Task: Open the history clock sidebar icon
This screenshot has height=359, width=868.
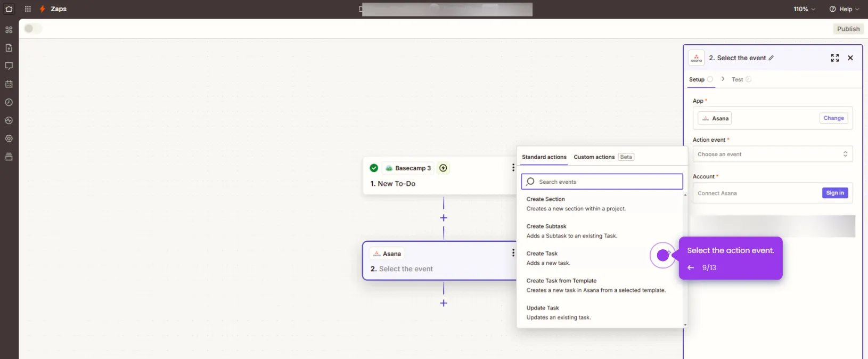Action: tap(9, 102)
